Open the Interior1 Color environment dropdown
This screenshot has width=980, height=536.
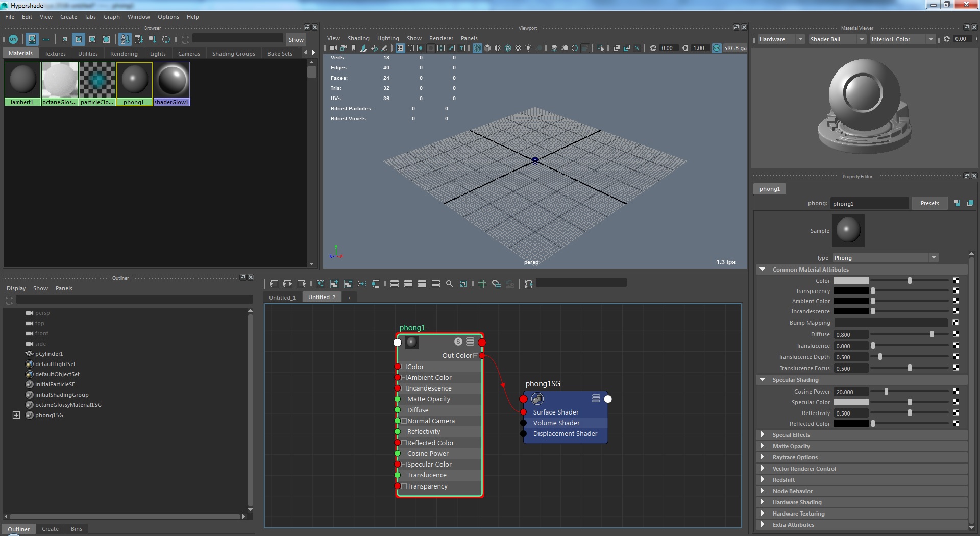902,39
